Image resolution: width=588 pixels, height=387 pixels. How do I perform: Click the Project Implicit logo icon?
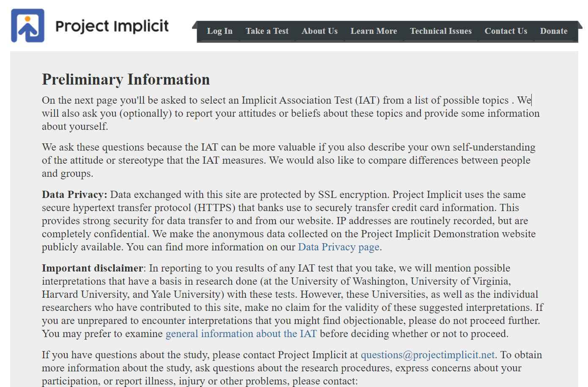27,26
